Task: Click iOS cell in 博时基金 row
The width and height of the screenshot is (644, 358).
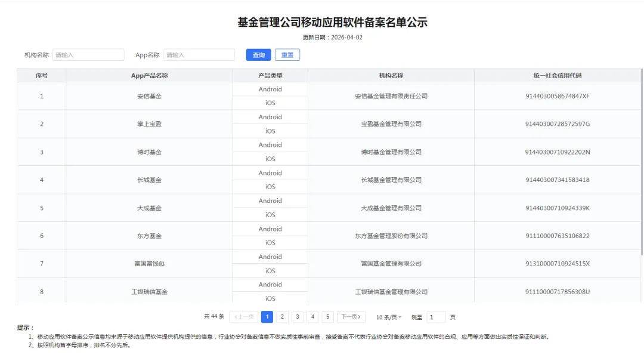Action: tap(270, 159)
